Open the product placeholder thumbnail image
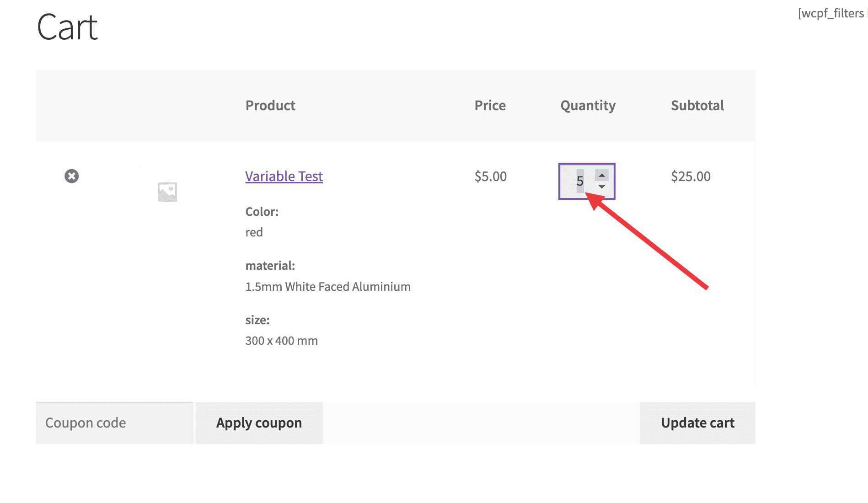 click(x=167, y=191)
